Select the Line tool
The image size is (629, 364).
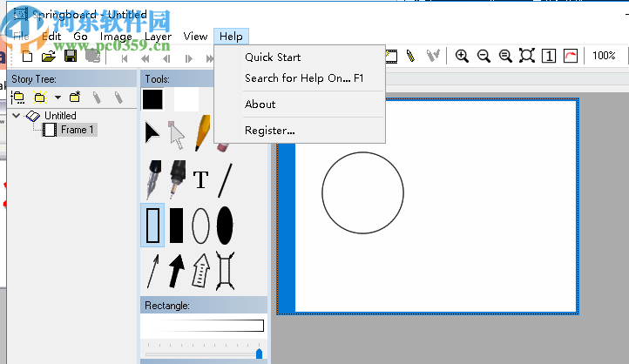tap(225, 180)
